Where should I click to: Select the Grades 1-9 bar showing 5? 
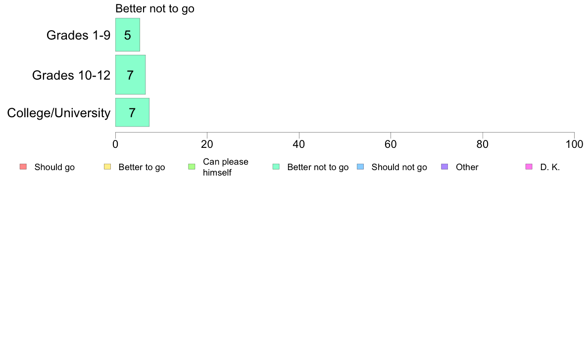(x=128, y=35)
